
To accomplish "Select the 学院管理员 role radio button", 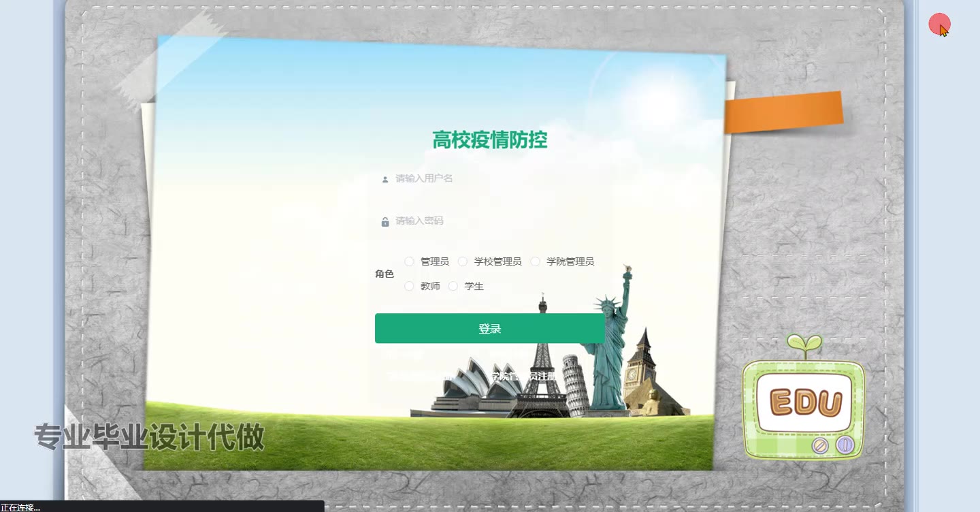I will point(535,261).
